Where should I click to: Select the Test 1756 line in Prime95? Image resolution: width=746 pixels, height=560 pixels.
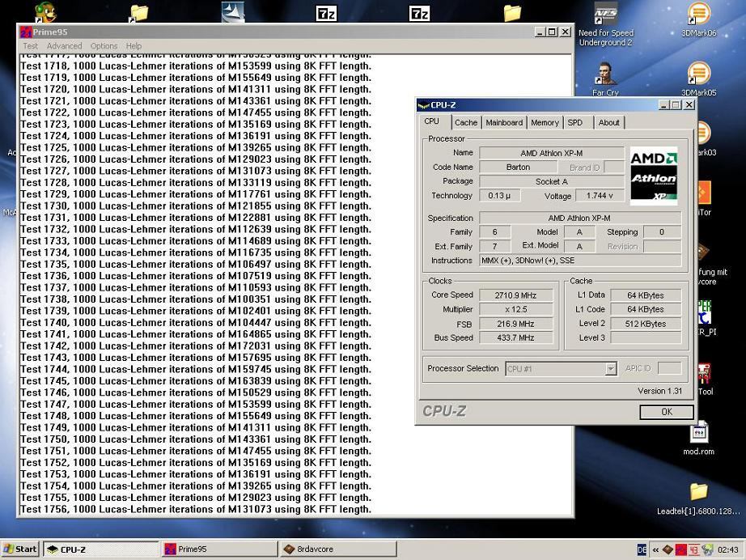tap(196, 509)
